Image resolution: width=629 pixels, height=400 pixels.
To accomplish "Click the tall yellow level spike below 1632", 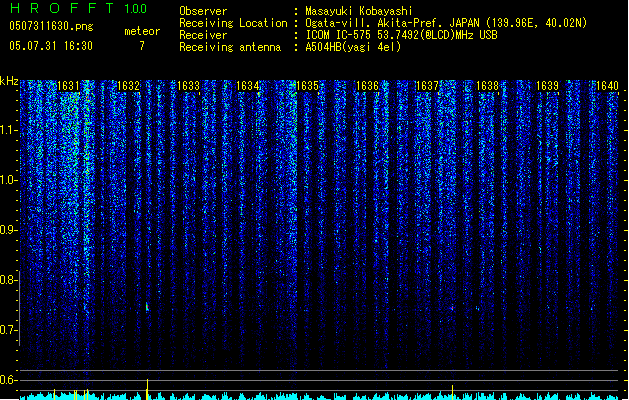I will coord(147,389).
